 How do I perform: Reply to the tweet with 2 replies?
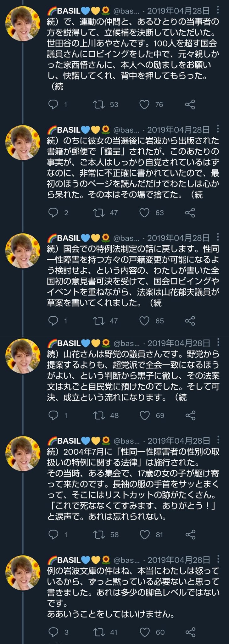pos(53,213)
